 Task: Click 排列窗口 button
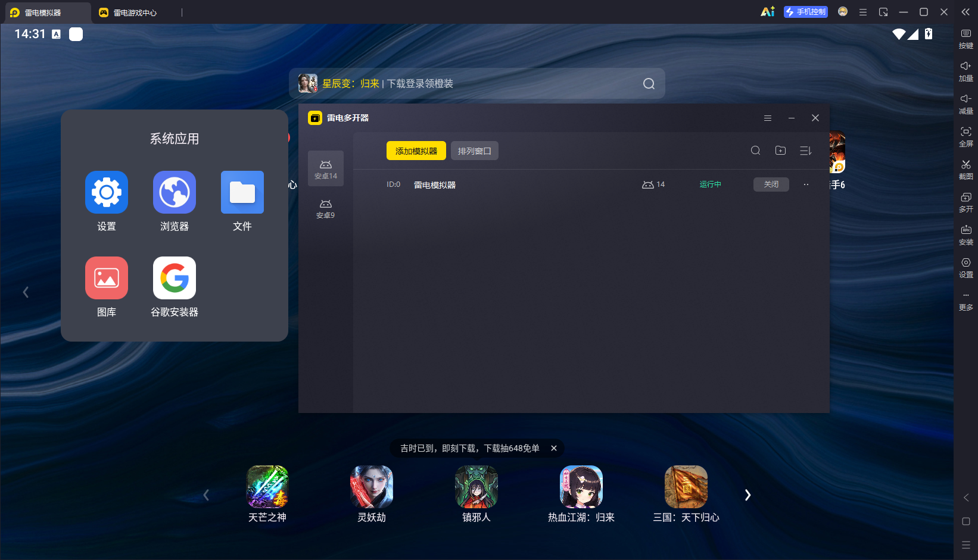(x=475, y=151)
